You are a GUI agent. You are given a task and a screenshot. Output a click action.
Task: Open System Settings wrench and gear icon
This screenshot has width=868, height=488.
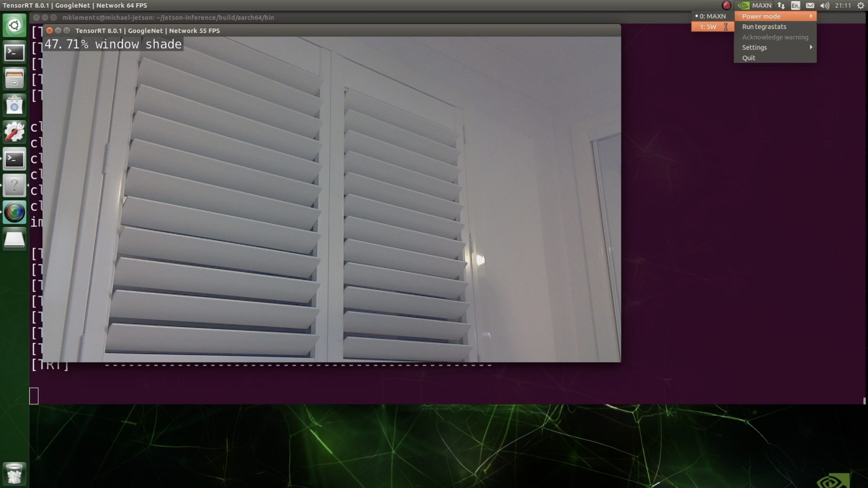(14, 132)
